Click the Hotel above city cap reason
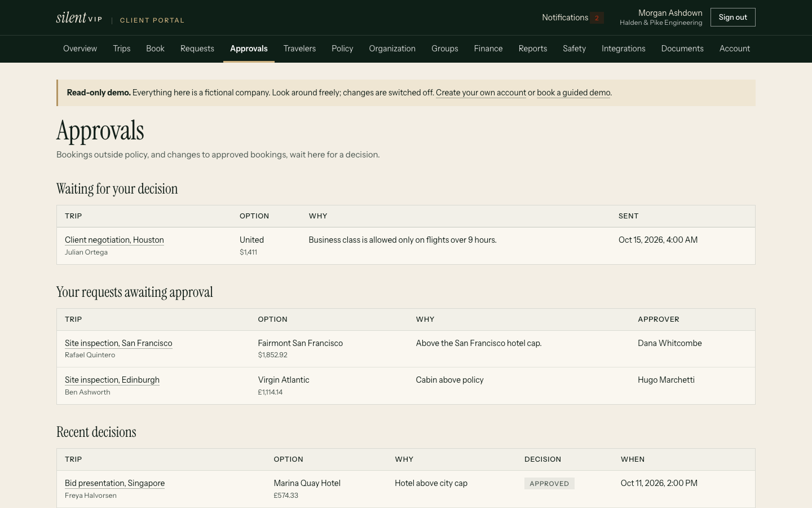Screen dimensions: 812x508 tap(431, 483)
